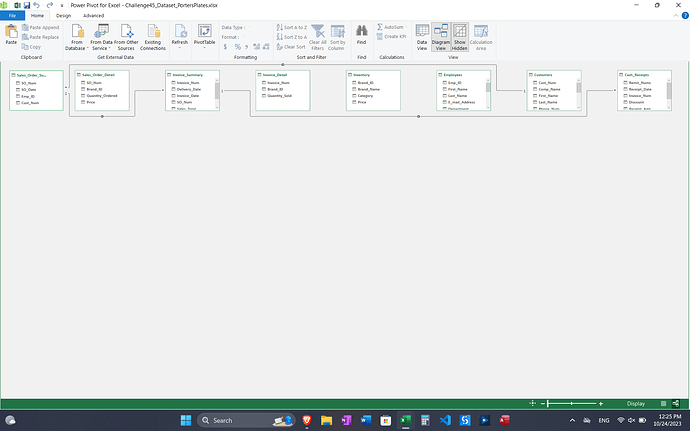
Task: Click Clear Sort
Action: pos(291,47)
